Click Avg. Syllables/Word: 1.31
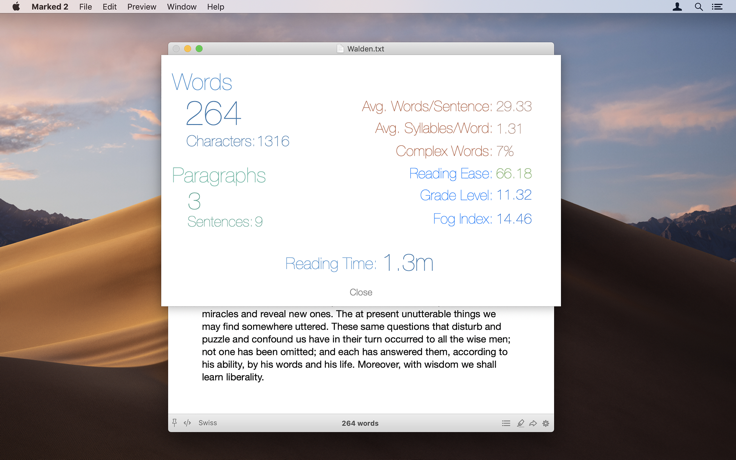This screenshot has width=736, height=460. [x=449, y=129]
